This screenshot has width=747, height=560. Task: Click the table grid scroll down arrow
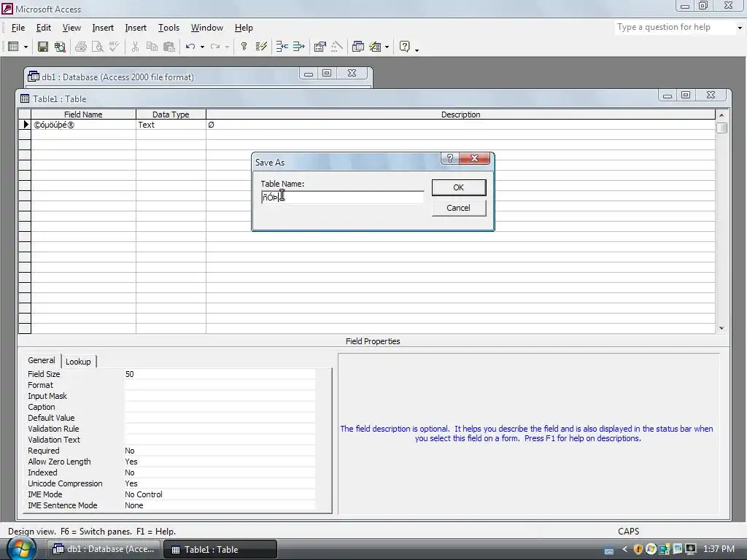click(721, 328)
